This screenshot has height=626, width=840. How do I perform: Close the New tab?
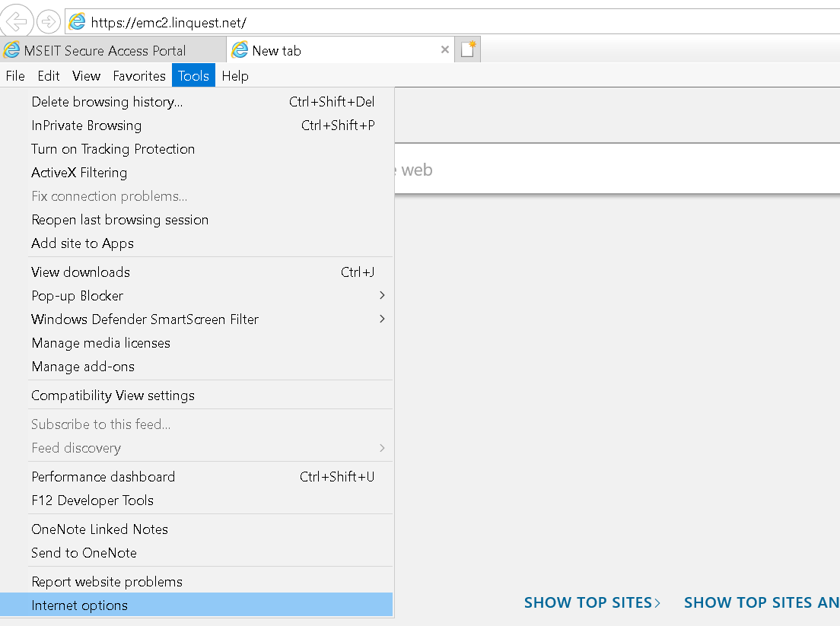pyautogui.click(x=444, y=49)
